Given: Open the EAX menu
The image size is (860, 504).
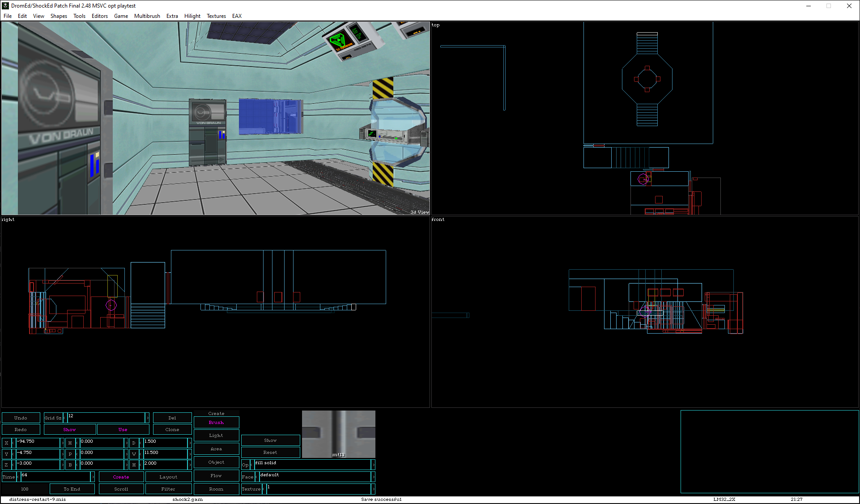Looking at the screenshot, I should tap(237, 16).
